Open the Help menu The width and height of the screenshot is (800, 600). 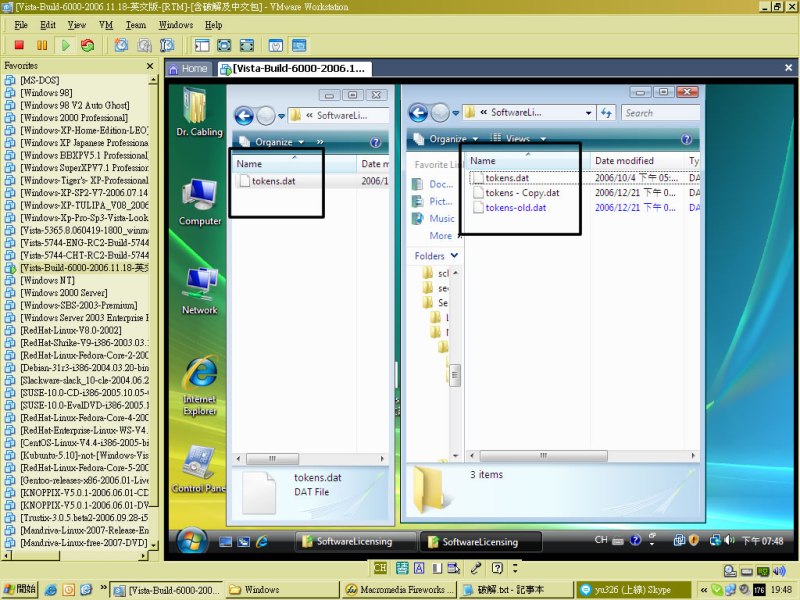(213, 25)
